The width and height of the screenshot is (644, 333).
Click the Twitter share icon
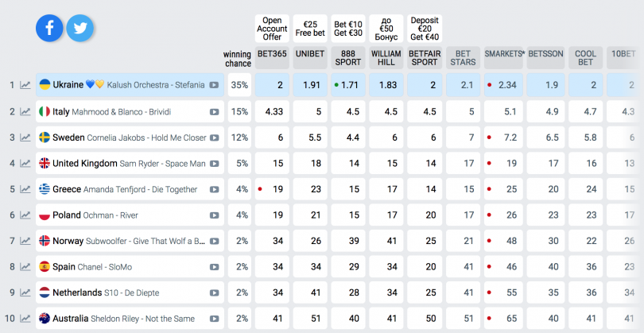[80, 28]
